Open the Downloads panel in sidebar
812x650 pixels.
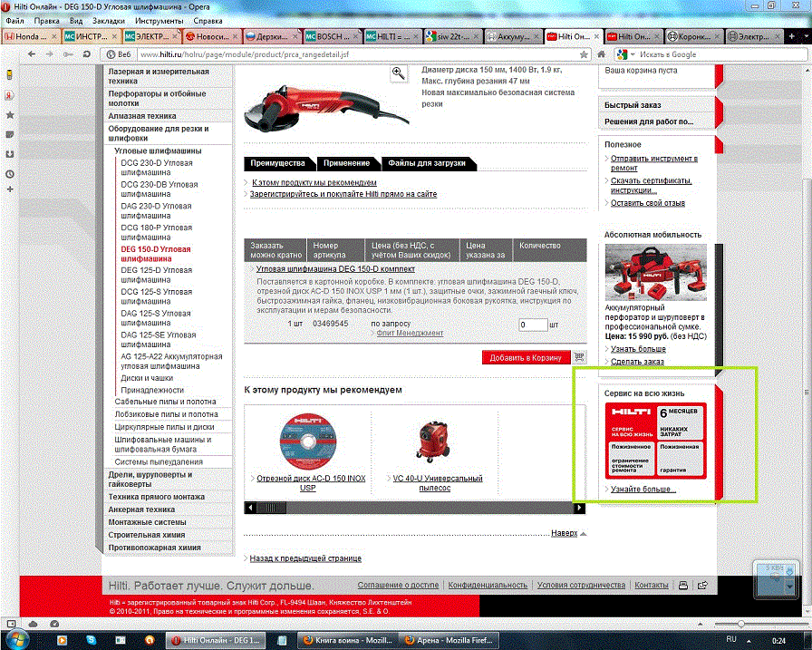pyautogui.click(x=10, y=154)
